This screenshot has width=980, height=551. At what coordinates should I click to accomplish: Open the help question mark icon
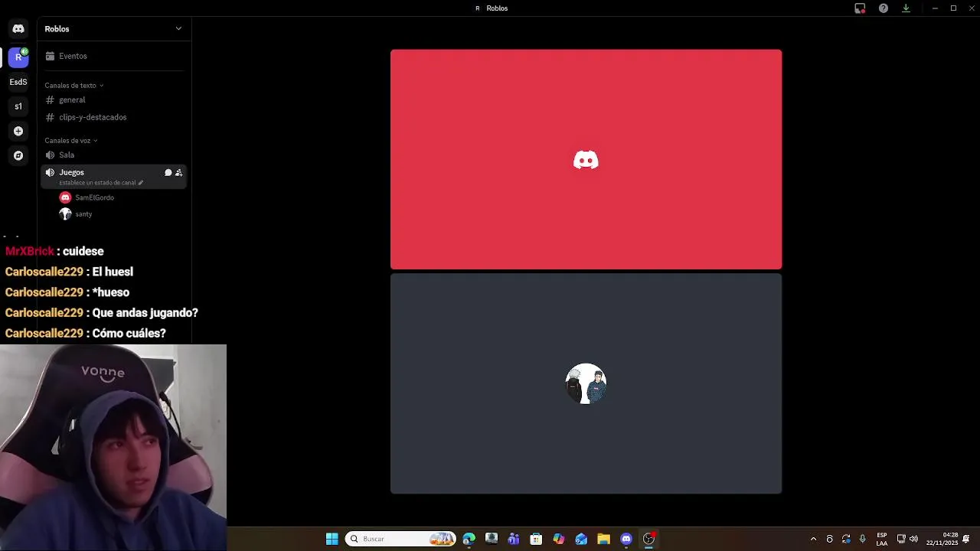click(x=884, y=8)
